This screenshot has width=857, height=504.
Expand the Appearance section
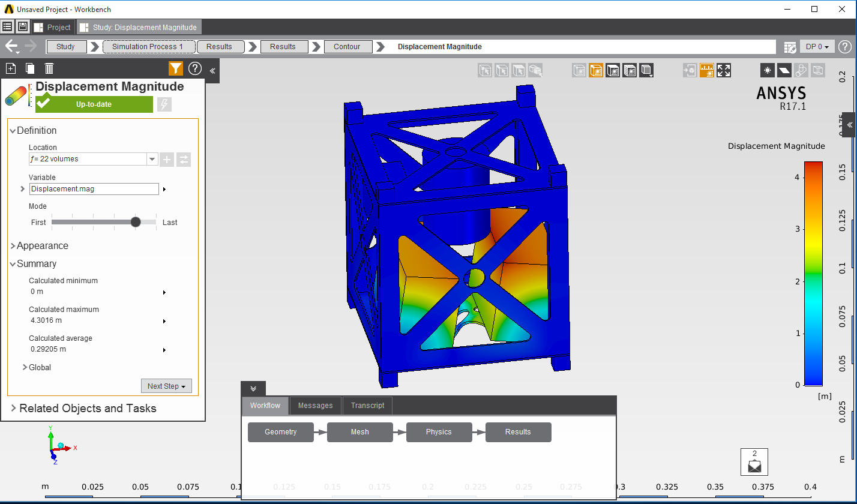coord(13,246)
